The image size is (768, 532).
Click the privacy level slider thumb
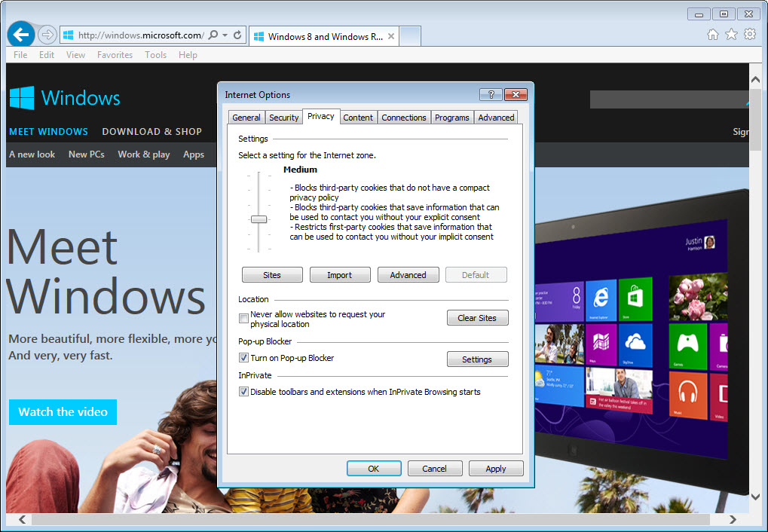tap(259, 219)
